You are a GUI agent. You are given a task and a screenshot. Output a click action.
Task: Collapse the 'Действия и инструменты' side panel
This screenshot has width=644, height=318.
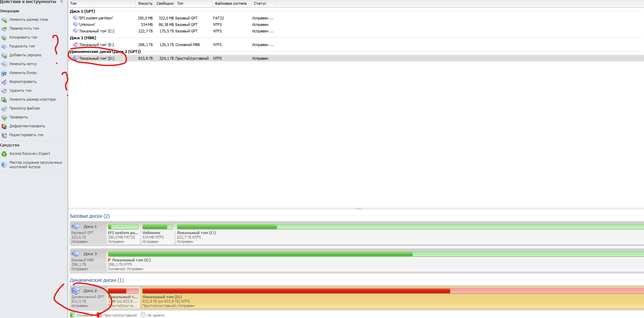coord(62,2)
